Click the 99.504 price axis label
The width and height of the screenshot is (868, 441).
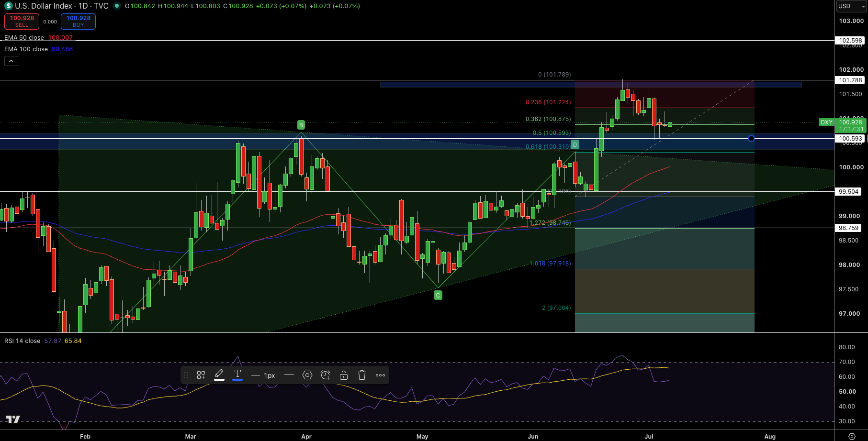848,192
